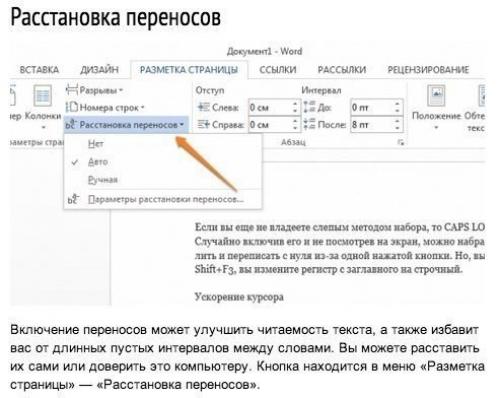Click the Положение position icon
Image resolution: width=500 pixels, height=398 pixels.
(436, 96)
